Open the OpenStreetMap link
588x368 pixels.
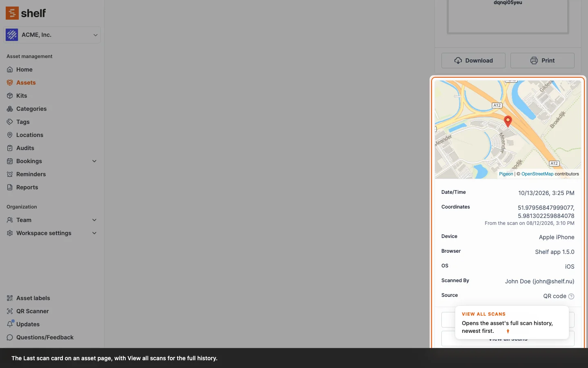click(x=537, y=174)
